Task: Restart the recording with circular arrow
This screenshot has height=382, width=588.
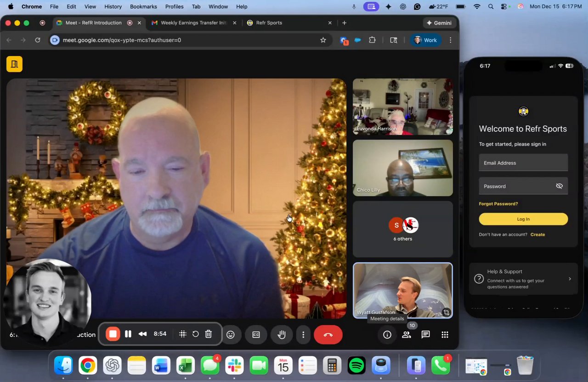Action: tap(196, 334)
